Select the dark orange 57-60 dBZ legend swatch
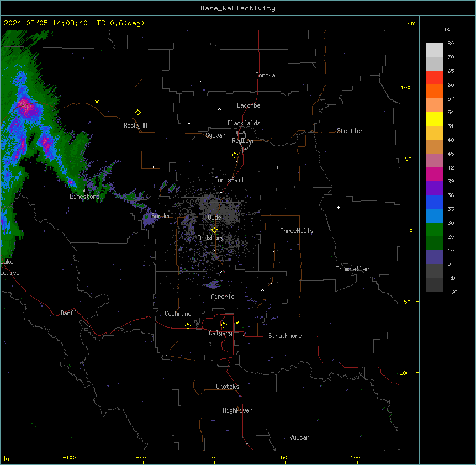This screenshot has height=465, width=476. pos(434,91)
